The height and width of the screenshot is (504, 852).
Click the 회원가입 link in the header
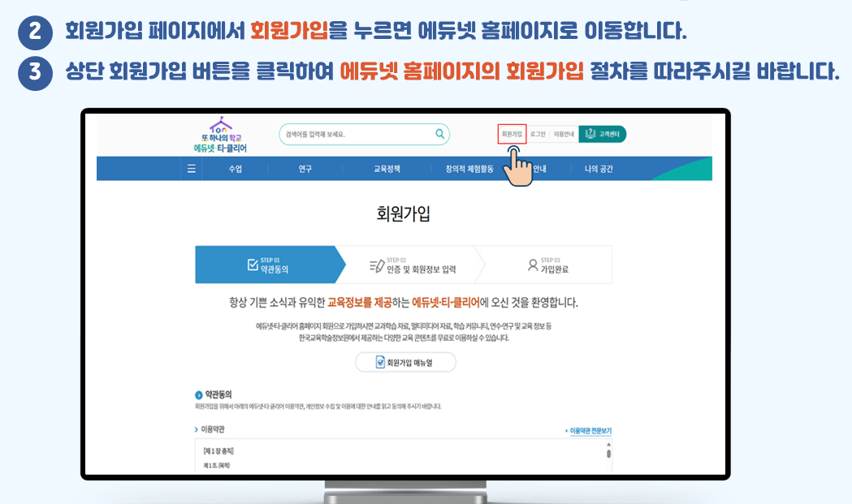coord(512,134)
